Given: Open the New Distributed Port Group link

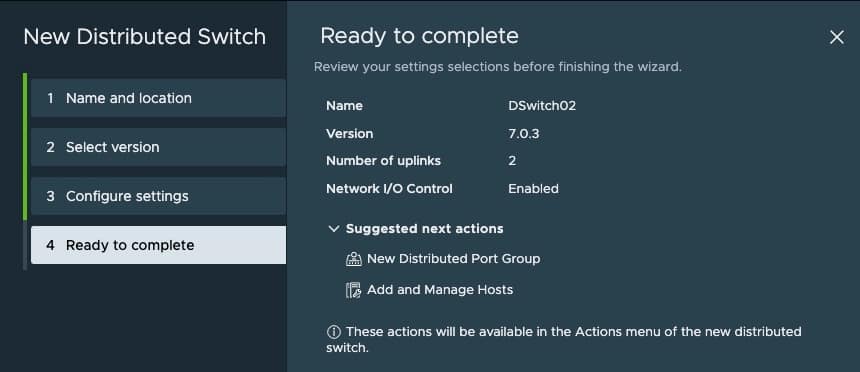Looking at the screenshot, I should [454, 259].
